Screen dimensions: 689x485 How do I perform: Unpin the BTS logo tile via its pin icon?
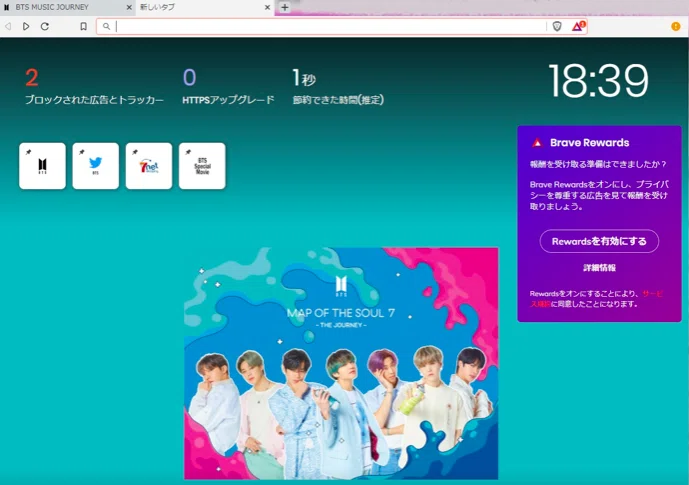click(x=28, y=152)
